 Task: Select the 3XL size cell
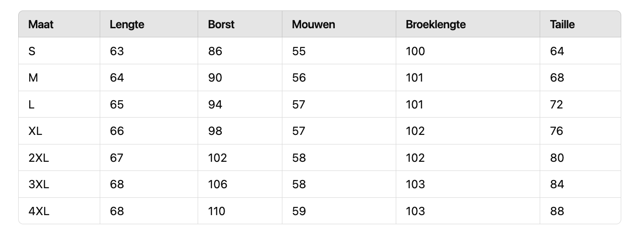[x=39, y=185]
